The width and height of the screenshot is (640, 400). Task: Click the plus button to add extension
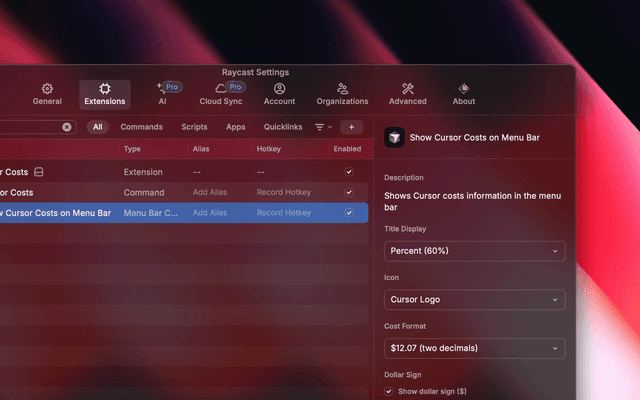click(x=351, y=127)
